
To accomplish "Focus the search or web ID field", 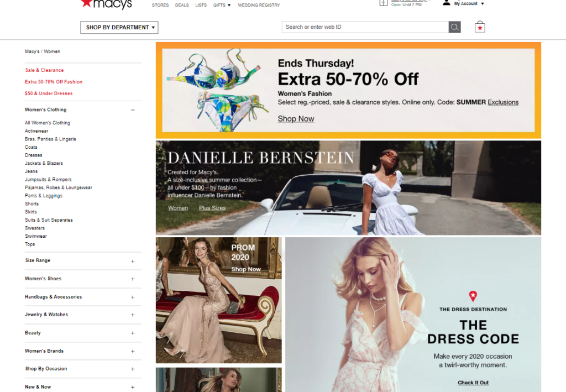I will pos(365,27).
